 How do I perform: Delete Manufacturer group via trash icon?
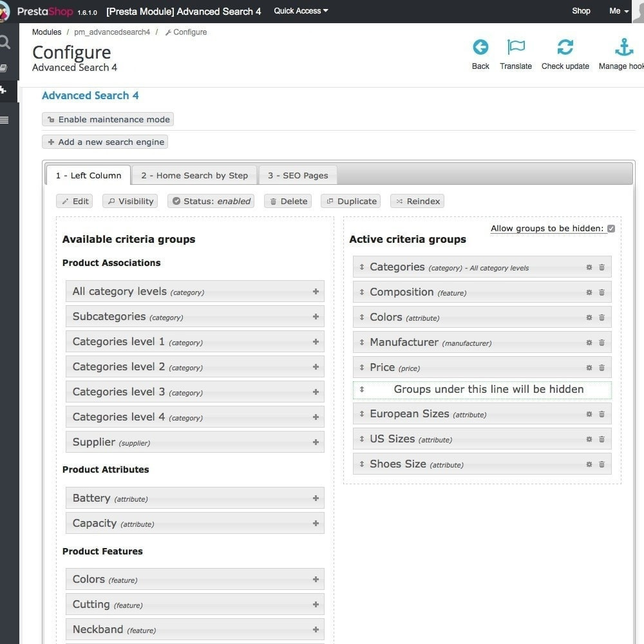[601, 342]
